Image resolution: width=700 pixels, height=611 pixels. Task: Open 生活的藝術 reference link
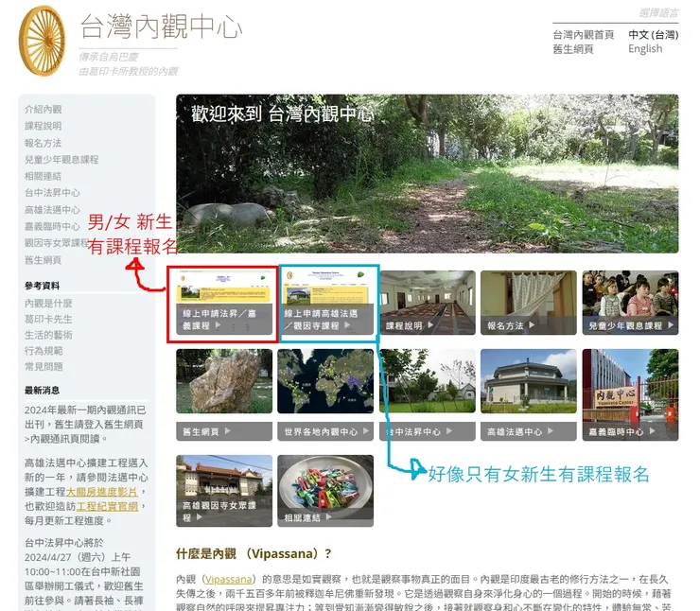[48, 335]
